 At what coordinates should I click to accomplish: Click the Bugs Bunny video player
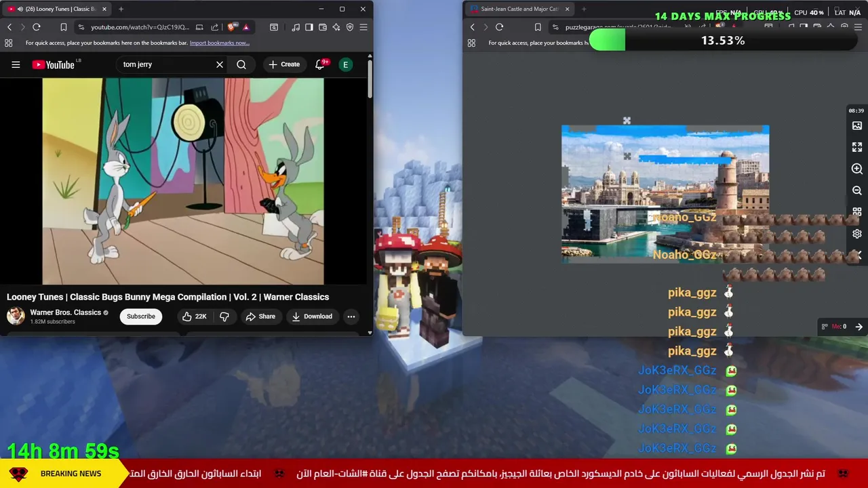183,181
